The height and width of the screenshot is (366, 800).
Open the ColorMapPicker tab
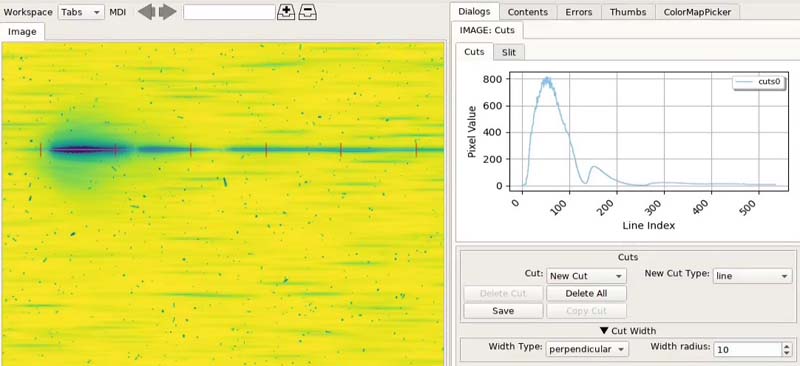[697, 12]
